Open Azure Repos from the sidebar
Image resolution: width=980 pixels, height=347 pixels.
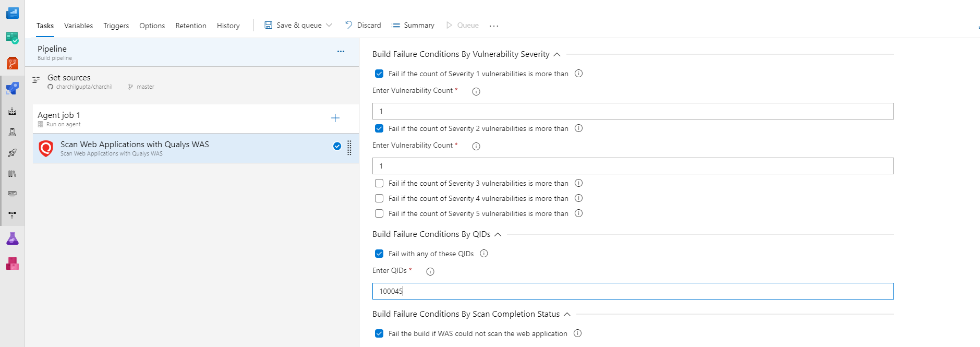pyautogui.click(x=12, y=63)
